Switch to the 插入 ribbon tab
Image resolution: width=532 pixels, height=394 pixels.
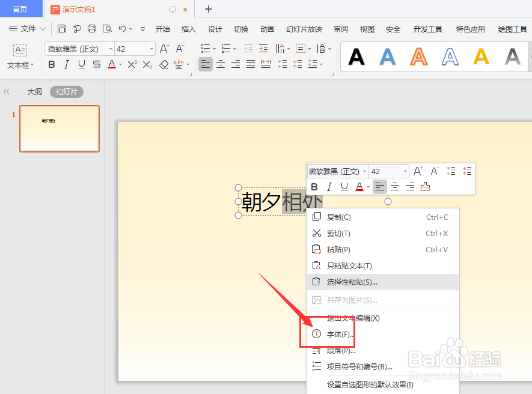point(188,28)
